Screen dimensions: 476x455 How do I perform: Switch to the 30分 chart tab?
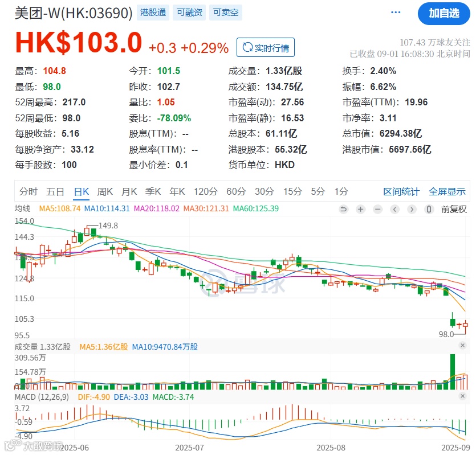[265, 191]
